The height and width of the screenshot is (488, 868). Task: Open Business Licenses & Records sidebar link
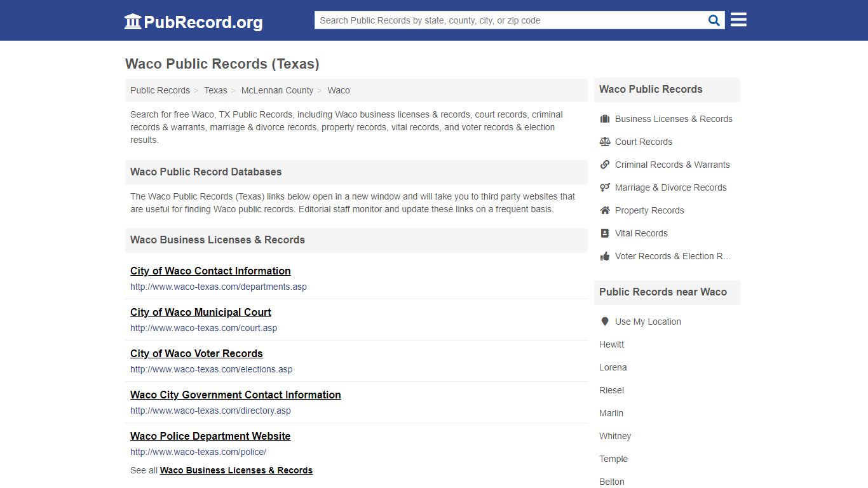pyautogui.click(x=674, y=119)
